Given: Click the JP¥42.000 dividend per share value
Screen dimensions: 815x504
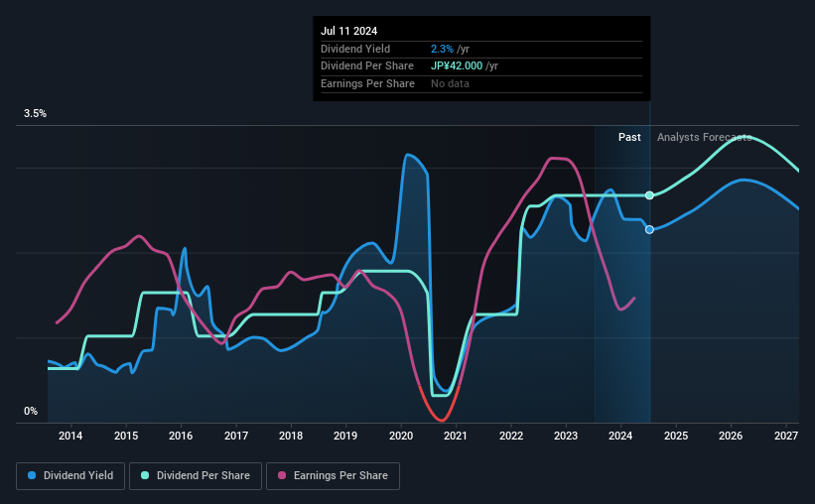Looking at the screenshot, I should (457, 66).
